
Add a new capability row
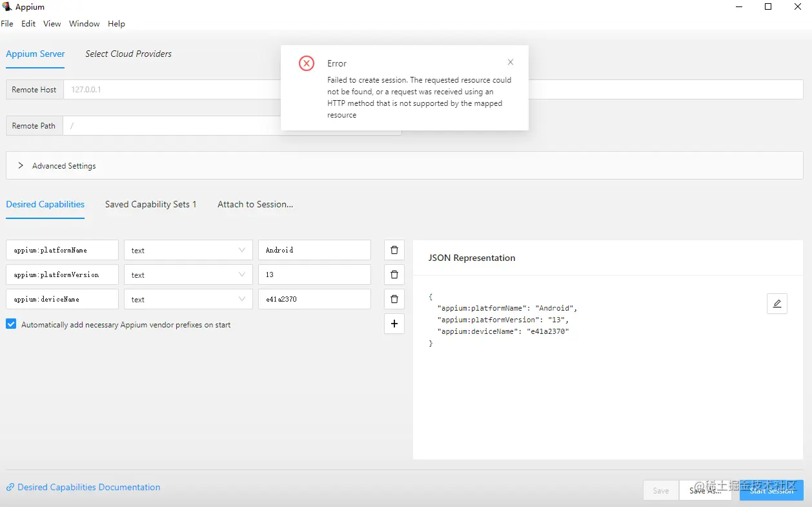coord(394,324)
